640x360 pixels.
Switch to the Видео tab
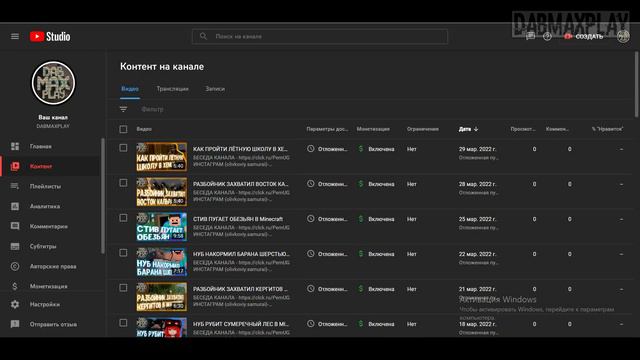130,89
